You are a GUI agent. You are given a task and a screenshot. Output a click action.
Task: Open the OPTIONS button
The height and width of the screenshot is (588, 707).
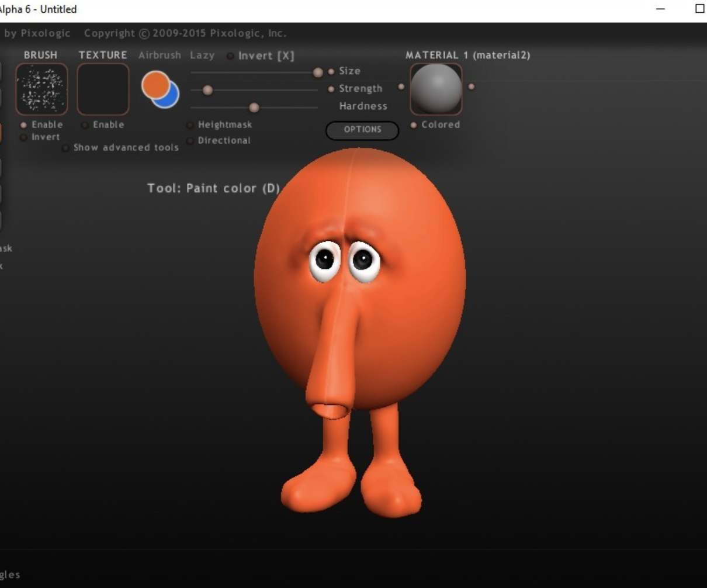362,130
